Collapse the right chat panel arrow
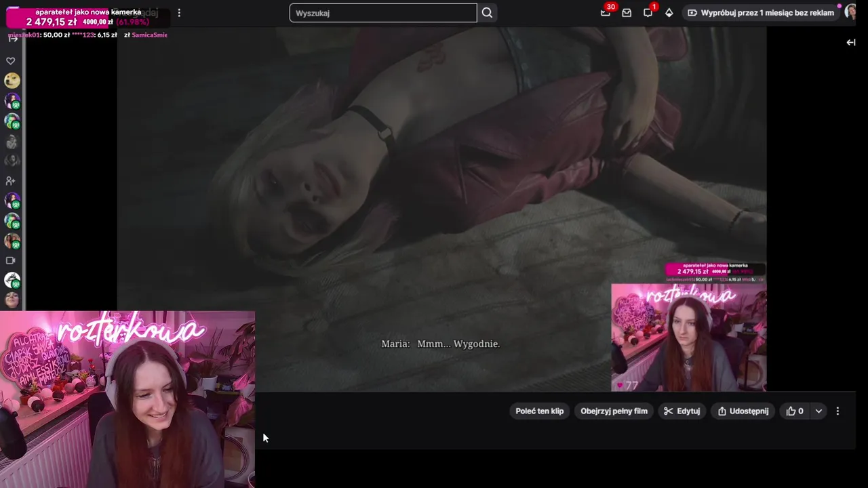This screenshot has width=868, height=488. point(851,42)
